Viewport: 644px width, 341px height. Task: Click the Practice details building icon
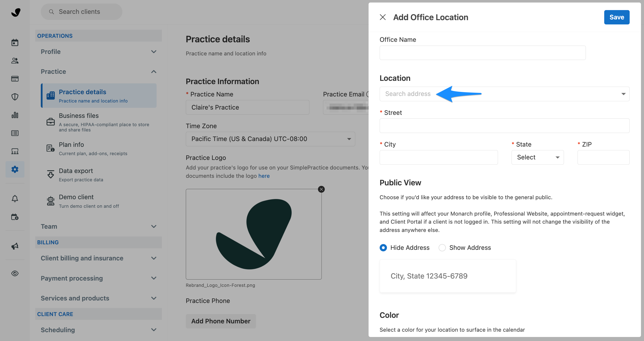click(51, 95)
